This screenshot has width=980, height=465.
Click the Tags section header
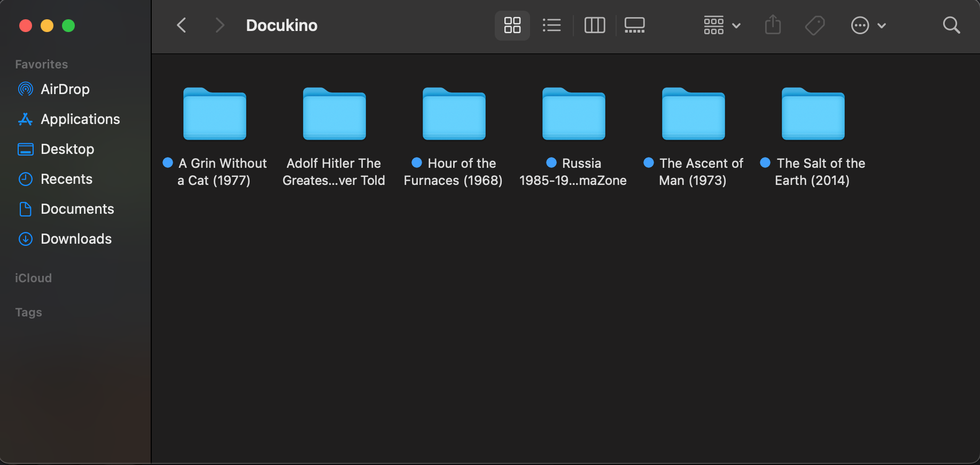(28, 312)
